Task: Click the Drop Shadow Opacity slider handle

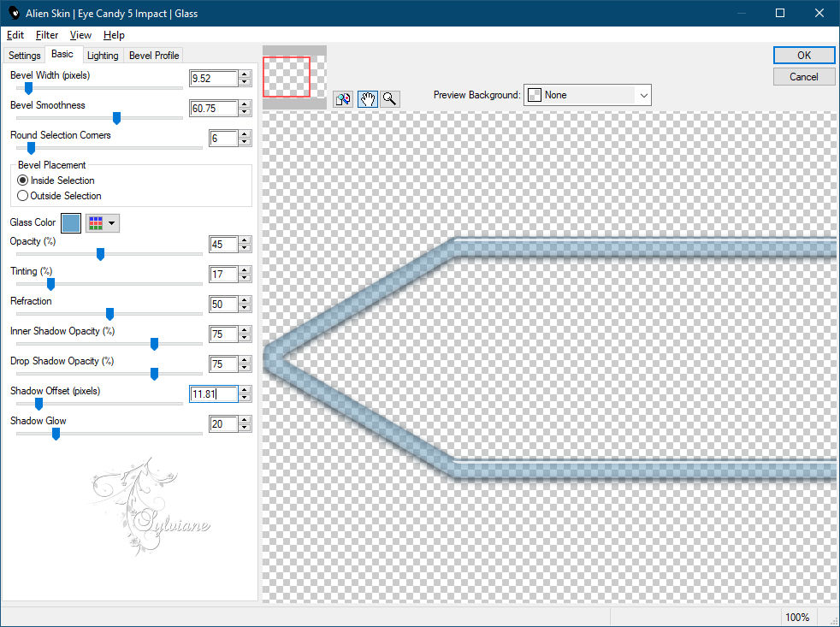Action: tap(154, 375)
